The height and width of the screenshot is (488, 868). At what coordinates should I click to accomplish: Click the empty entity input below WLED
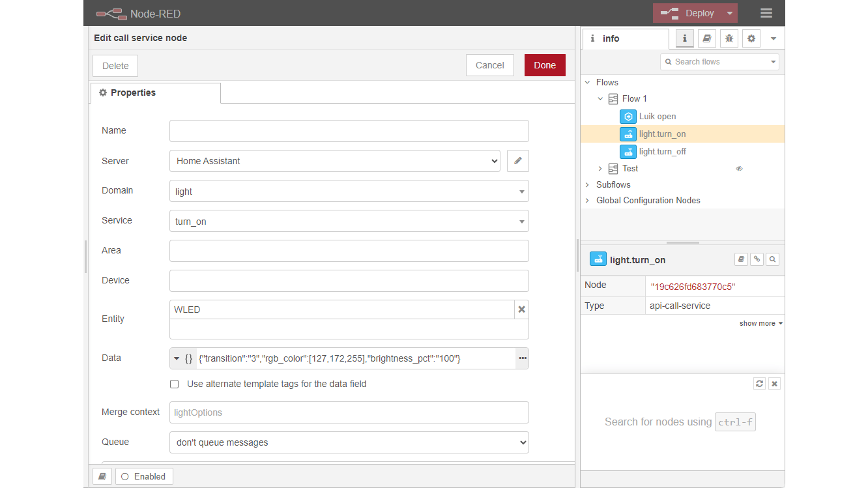349,329
